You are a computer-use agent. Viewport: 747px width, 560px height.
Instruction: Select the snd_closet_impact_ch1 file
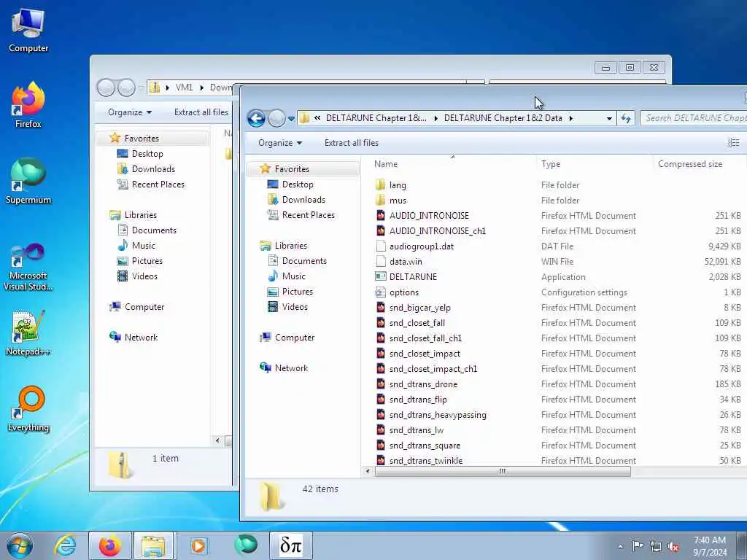(x=433, y=368)
